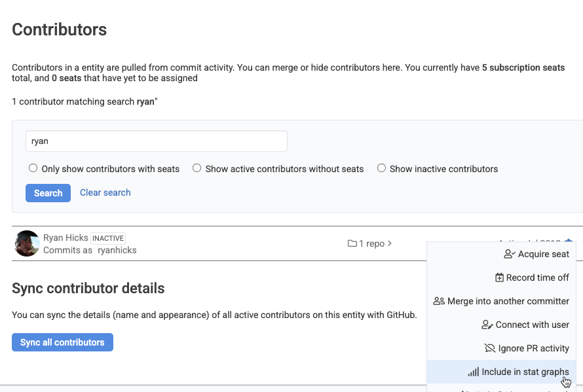Select Show active contributors without seats
The width and height of the screenshot is (583, 392).
click(197, 168)
